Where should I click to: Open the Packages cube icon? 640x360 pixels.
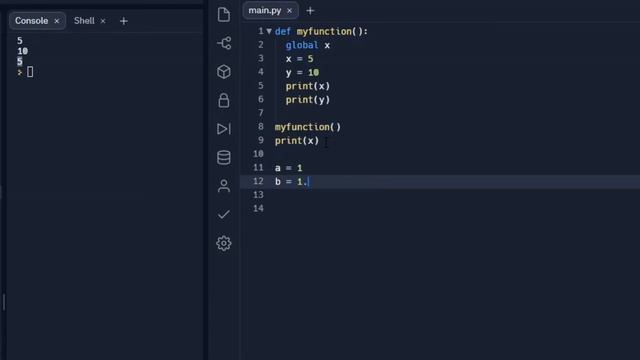coord(224,72)
